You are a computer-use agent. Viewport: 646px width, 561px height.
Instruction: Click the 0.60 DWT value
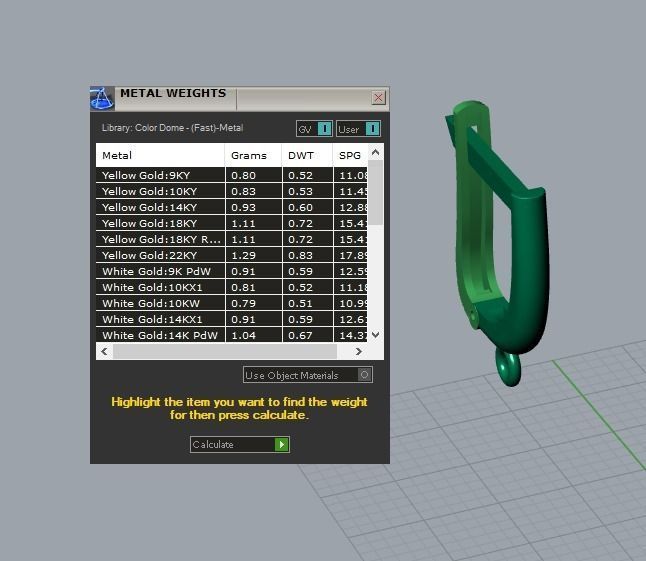[x=300, y=208]
